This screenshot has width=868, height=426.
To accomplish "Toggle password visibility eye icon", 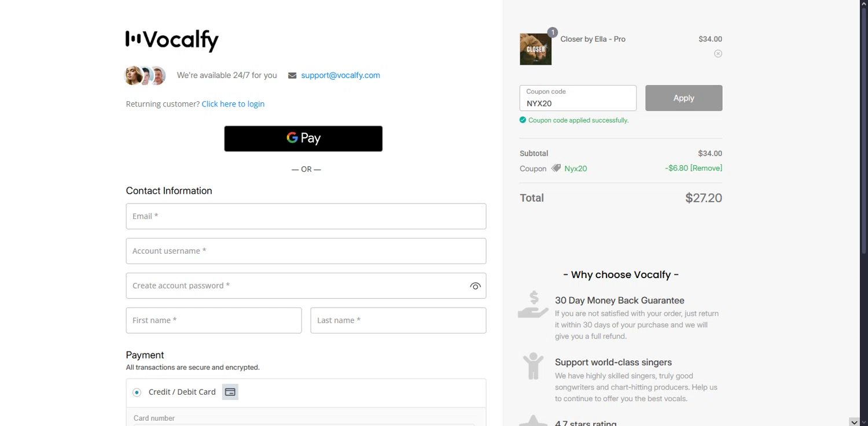I will 475,286.
